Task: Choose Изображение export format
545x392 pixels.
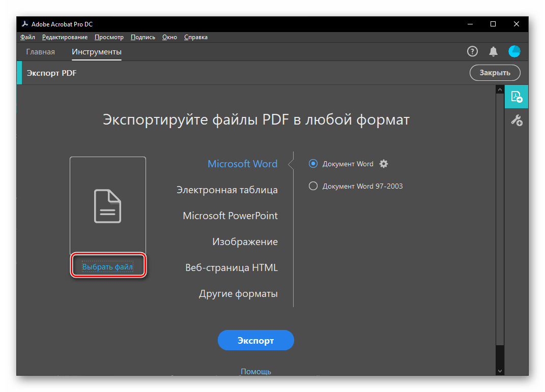Action: pyautogui.click(x=245, y=242)
